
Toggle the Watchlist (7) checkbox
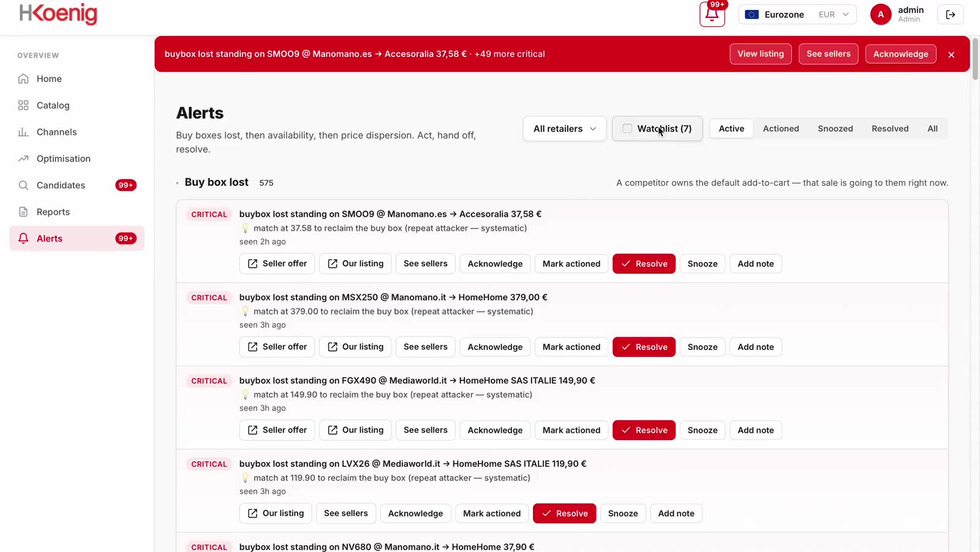(627, 129)
